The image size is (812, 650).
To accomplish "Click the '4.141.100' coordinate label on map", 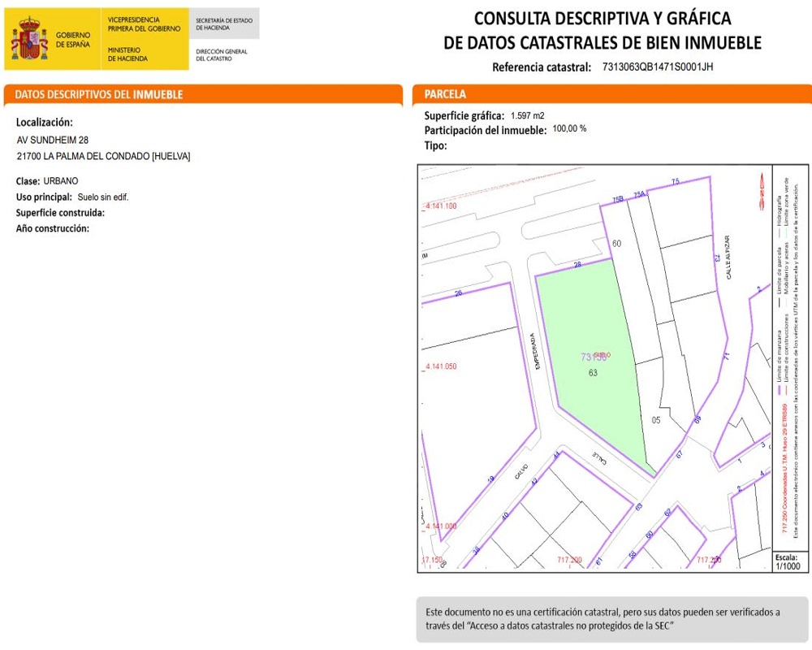I will click(x=441, y=206).
